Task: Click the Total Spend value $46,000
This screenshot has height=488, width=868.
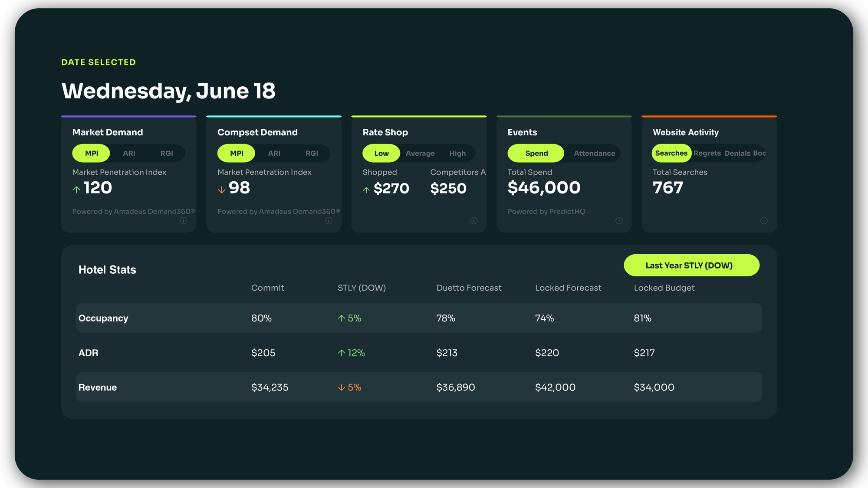Action: click(x=544, y=188)
